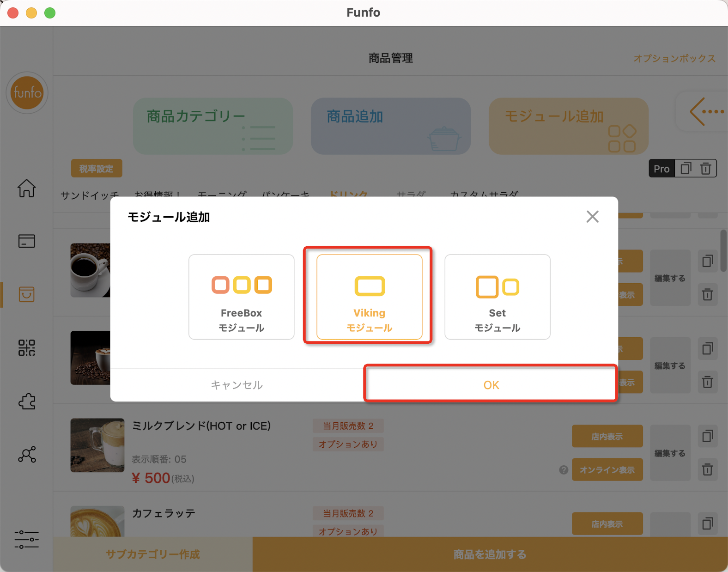Toggle 店内表示 for ミルクブレンド
This screenshot has width=728, height=572.
tap(607, 436)
